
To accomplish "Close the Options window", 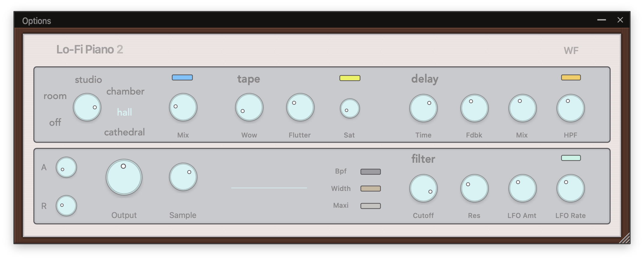I will (x=620, y=20).
